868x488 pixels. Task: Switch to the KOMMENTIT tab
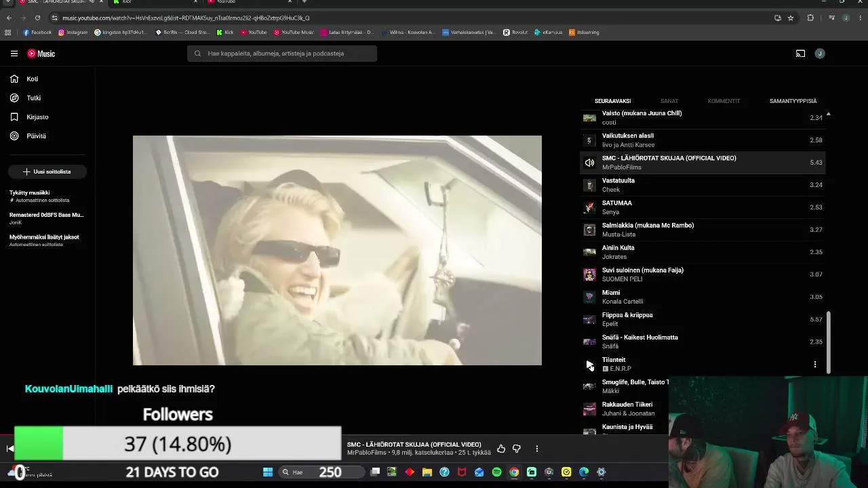click(x=724, y=101)
